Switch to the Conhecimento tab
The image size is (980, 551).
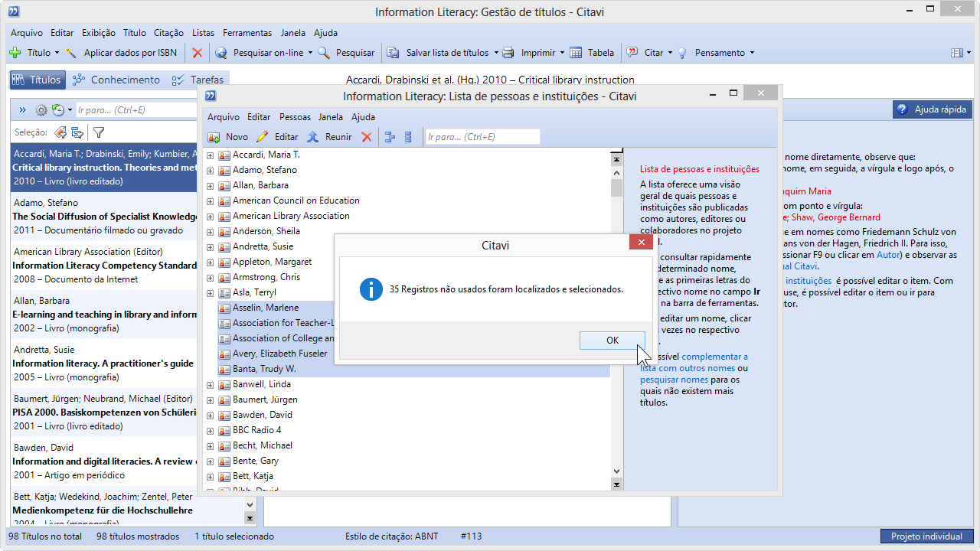click(x=116, y=80)
